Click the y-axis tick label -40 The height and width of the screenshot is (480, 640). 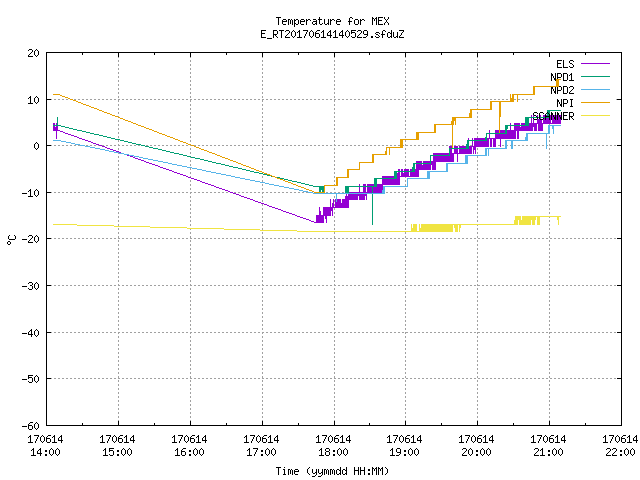pos(31,333)
